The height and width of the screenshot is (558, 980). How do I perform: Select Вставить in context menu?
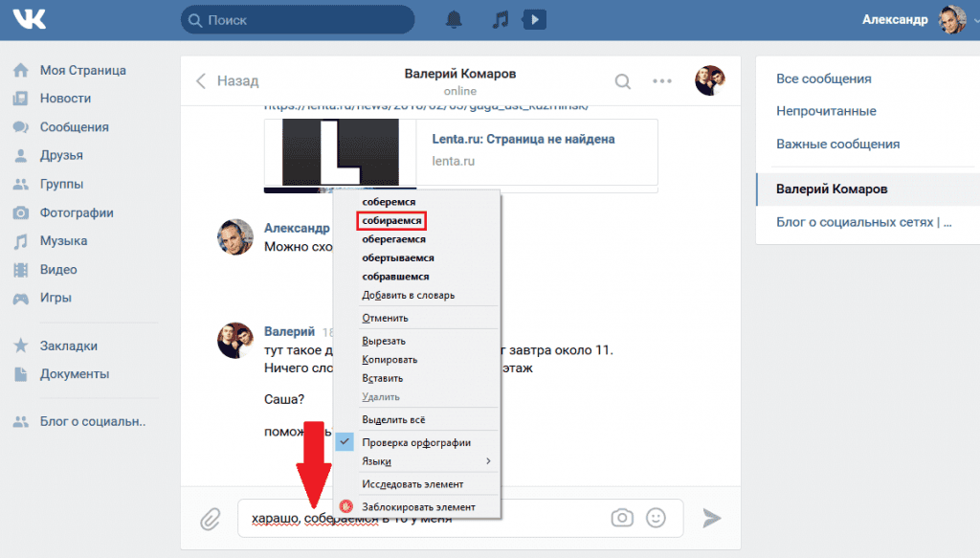coord(383,379)
